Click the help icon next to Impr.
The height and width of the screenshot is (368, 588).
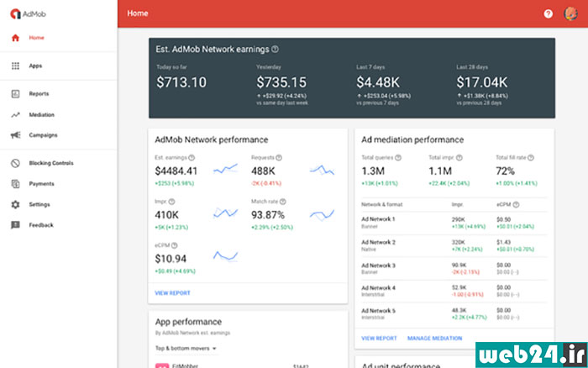(171, 202)
